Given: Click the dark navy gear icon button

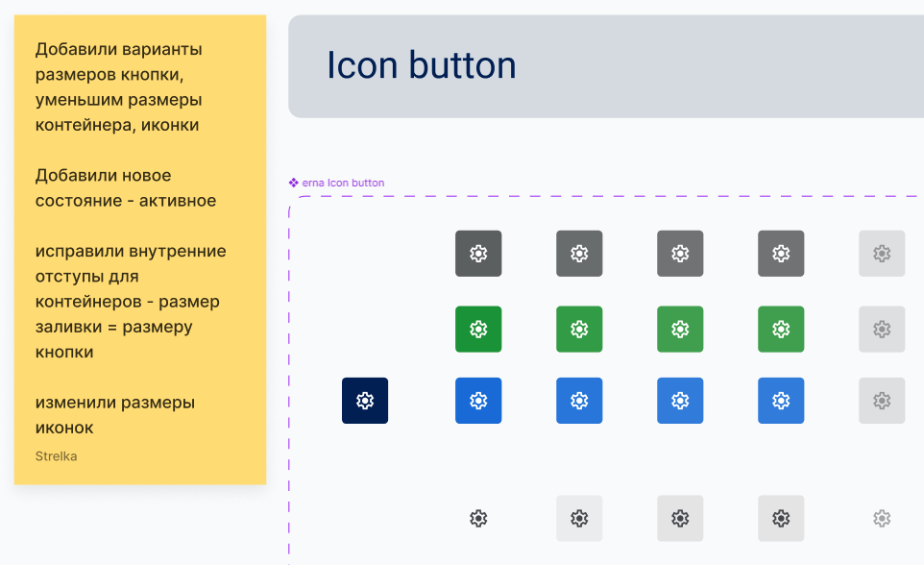Looking at the screenshot, I should [365, 401].
